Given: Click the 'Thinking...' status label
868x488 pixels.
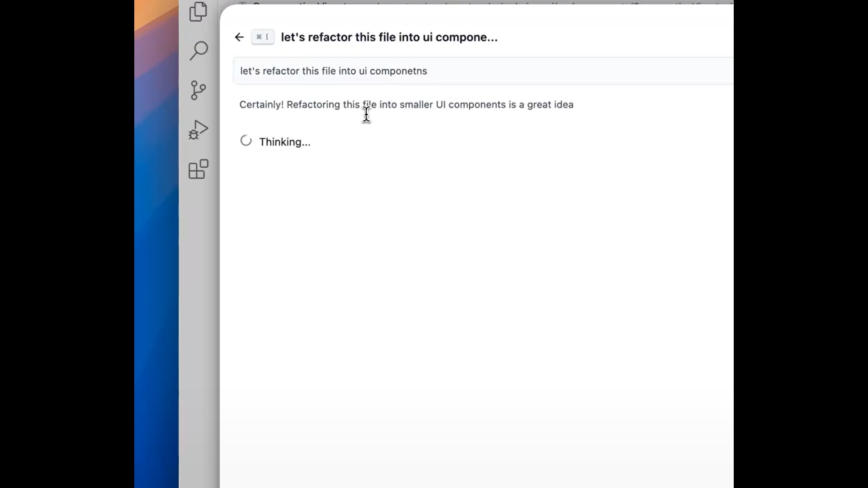Looking at the screenshot, I should [x=284, y=142].
